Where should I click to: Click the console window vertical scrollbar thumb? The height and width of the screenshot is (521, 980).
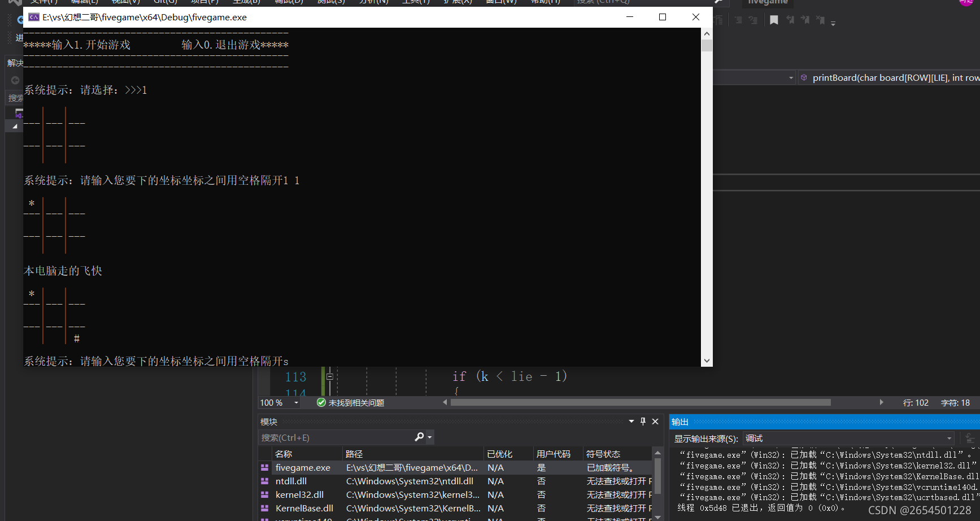(707, 45)
